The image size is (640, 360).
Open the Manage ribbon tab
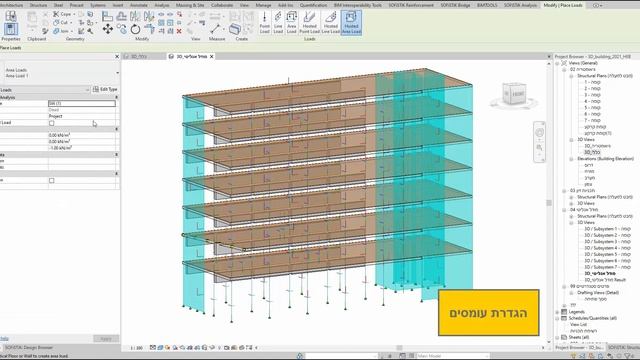point(263,5)
